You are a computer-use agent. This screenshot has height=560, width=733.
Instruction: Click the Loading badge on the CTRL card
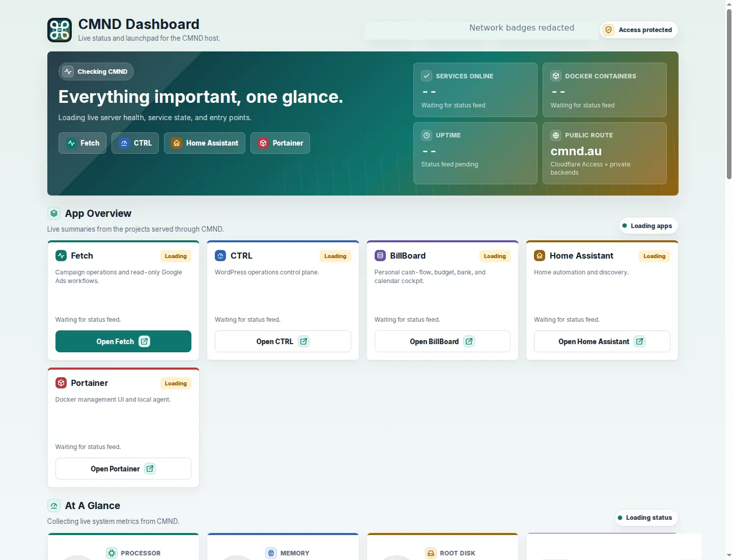point(335,256)
